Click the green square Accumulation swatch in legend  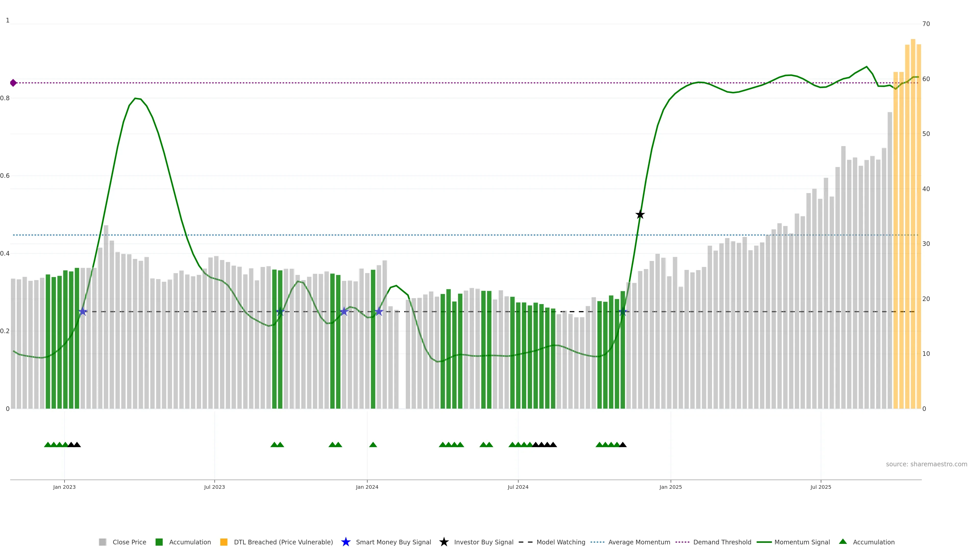[x=159, y=542]
